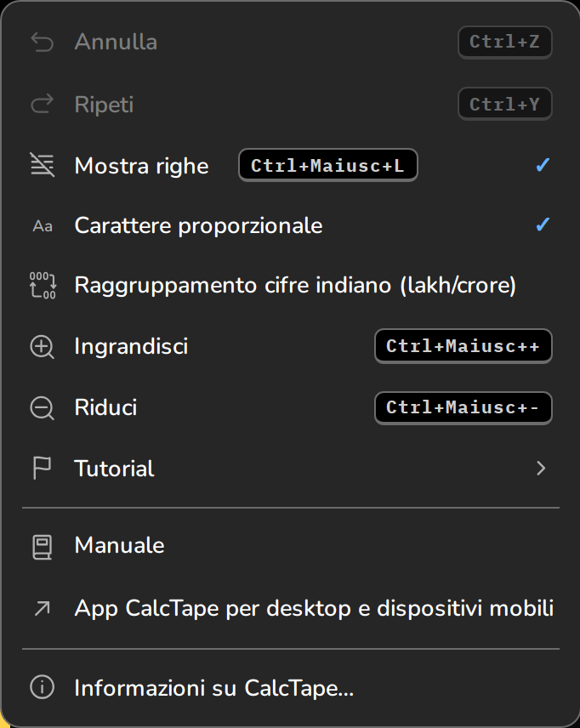Screen dimensions: 580x728
Task: Click the undo arrow icon beside Annulla
Action: pos(43,43)
